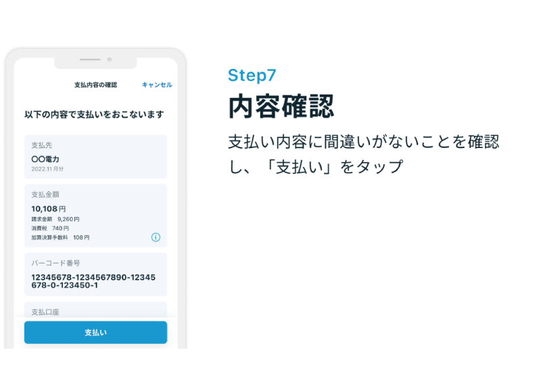Image resolution: width=541 pixels, height=392 pixels.
Task: Click the 請求金額 9,260 円 line
Action: click(x=55, y=219)
